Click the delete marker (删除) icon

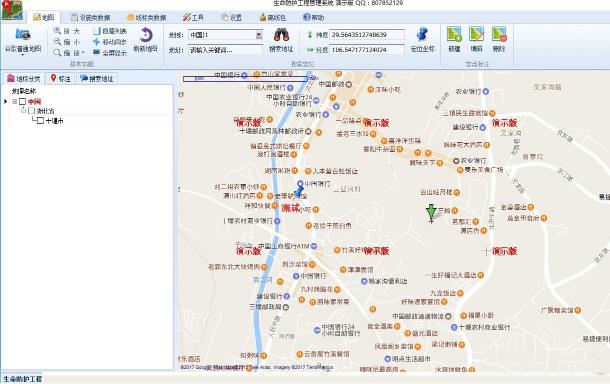pyautogui.click(x=499, y=34)
